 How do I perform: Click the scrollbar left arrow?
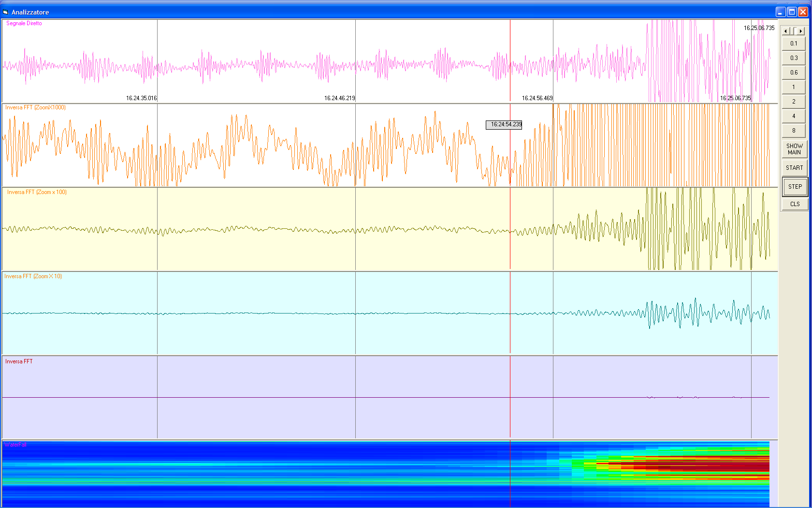point(785,31)
